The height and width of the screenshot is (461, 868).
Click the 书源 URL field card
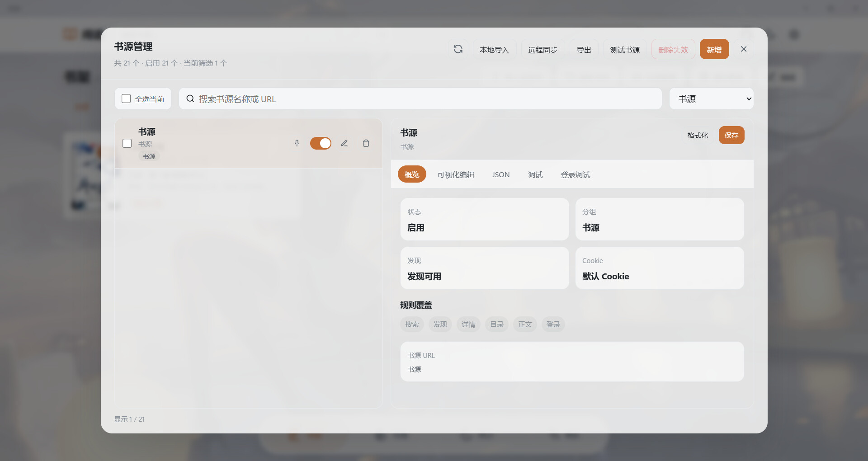click(572, 362)
